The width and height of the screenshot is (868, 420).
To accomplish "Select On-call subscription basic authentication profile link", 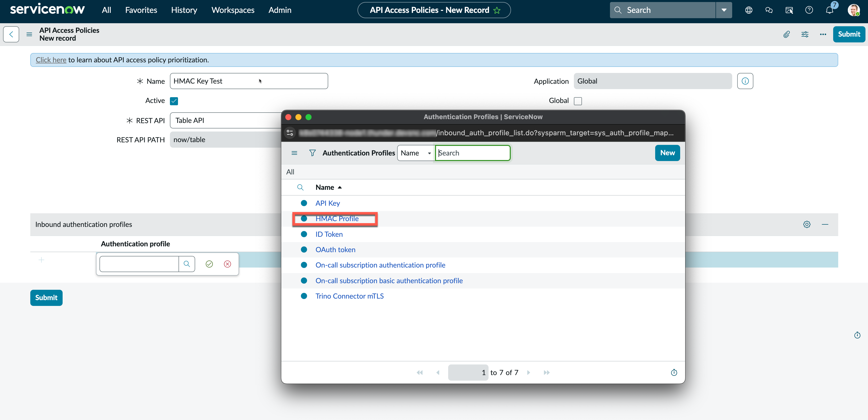I will pyautogui.click(x=389, y=281).
